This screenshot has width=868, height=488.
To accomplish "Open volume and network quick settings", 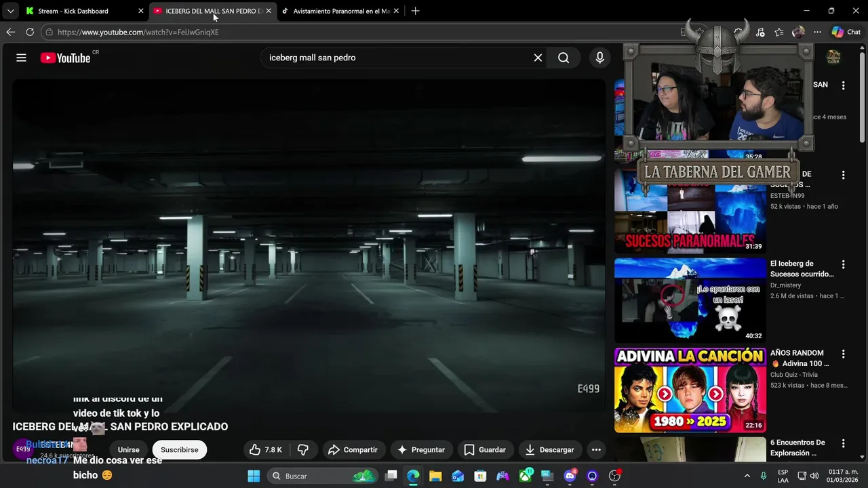I will pos(808,476).
